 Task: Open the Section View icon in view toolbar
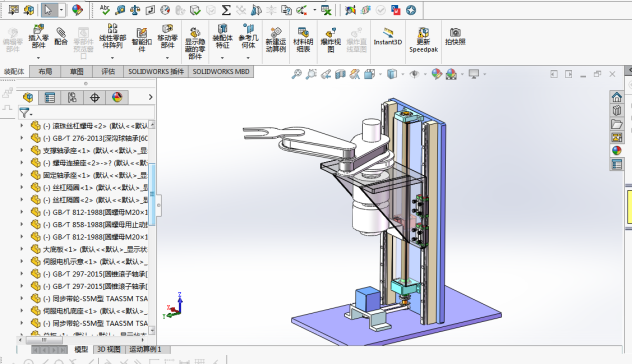[x=340, y=74]
